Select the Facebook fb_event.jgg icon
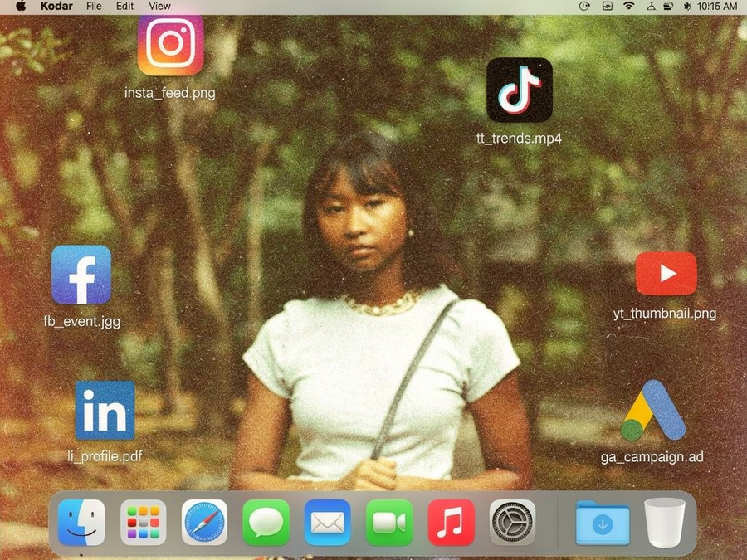Viewport: 747px width, 560px height. tap(81, 275)
